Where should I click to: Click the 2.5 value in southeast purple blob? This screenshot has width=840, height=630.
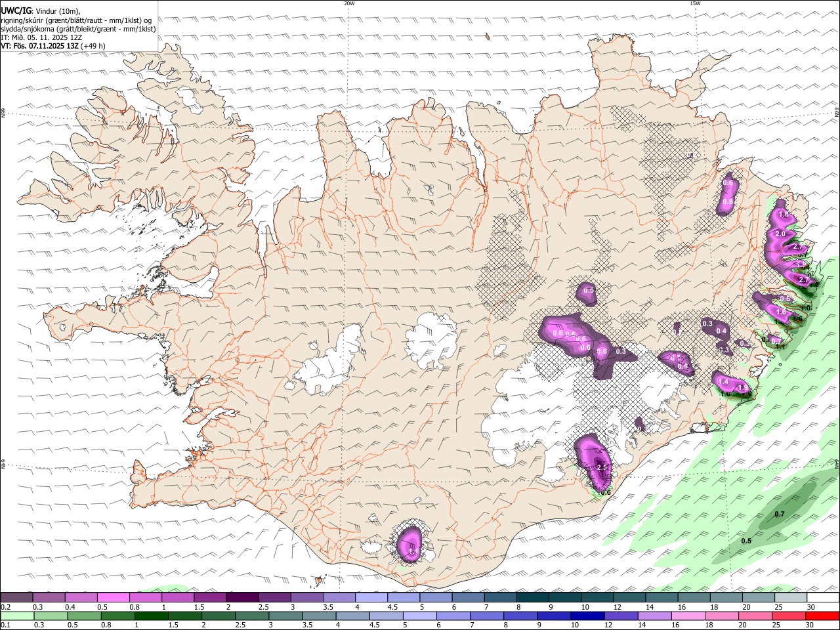point(602,467)
